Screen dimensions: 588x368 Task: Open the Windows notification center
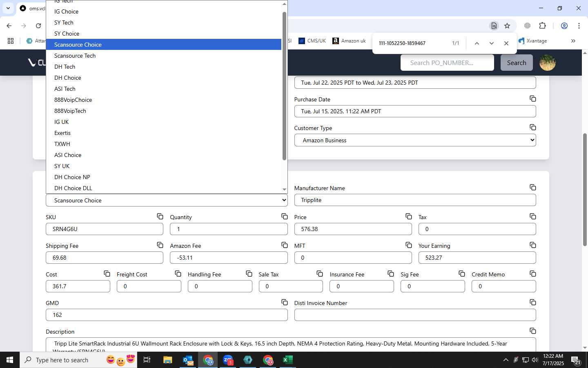576,360
